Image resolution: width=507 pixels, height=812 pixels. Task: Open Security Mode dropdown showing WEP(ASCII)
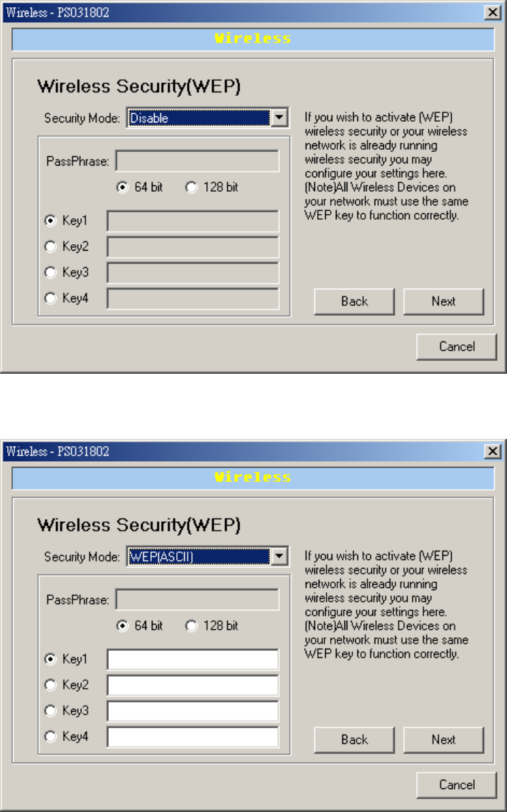pos(208,556)
